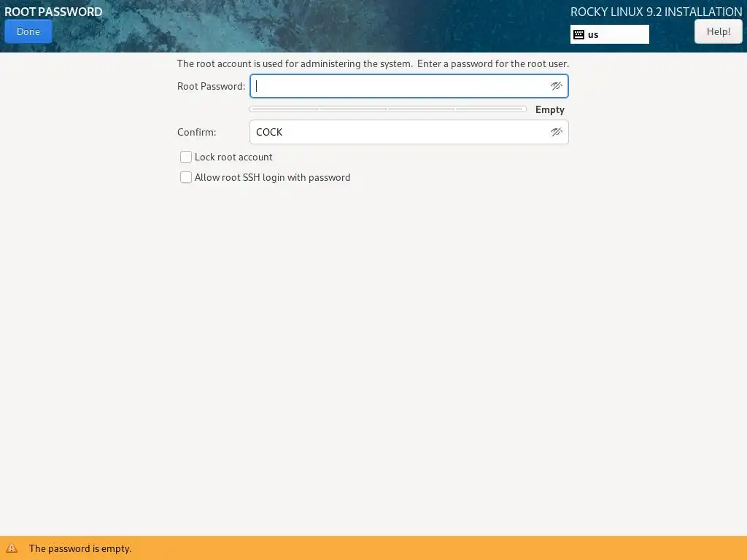Click the ROOT PASSWORD heading
The width and height of the screenshot is (747, 560).
pos(53,12)
